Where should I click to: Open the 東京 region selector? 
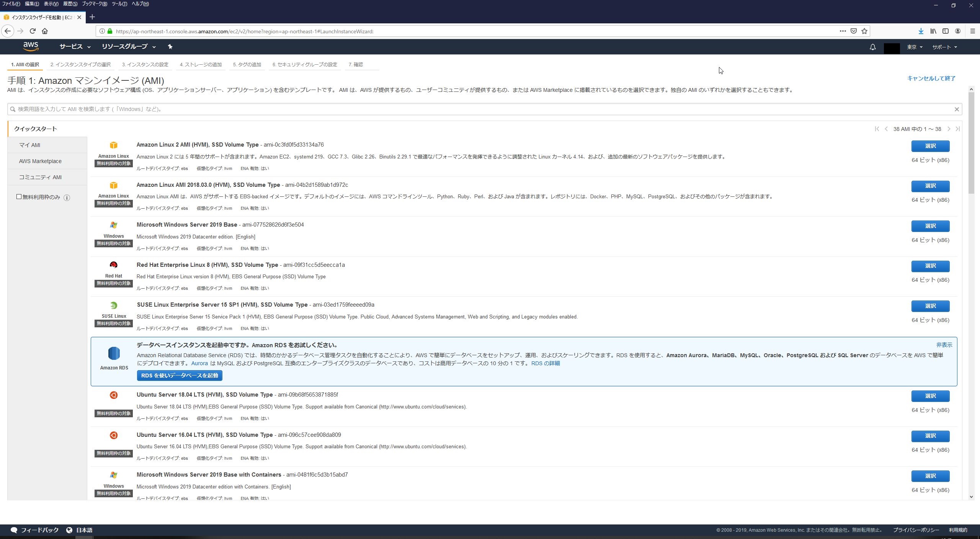914,47
